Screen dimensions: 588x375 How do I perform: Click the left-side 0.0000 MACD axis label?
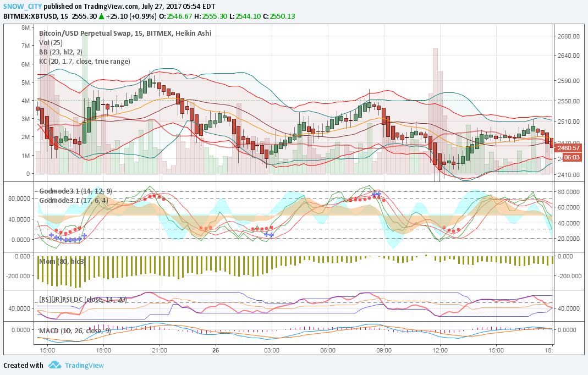(x=20, y=330)
